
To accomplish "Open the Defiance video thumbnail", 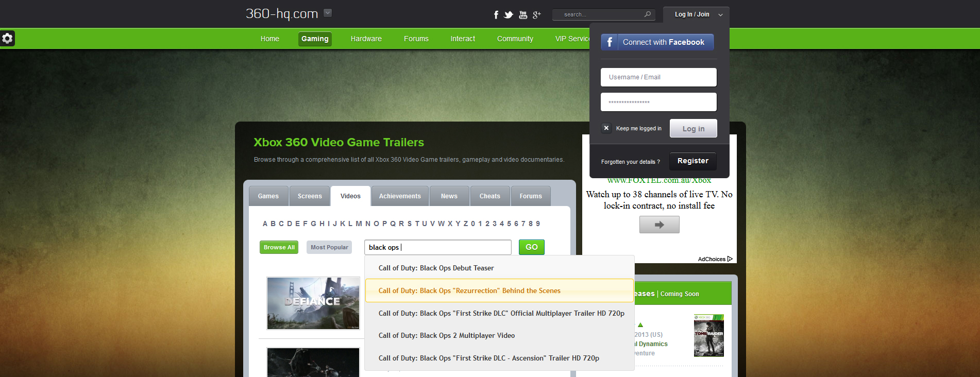I will point(313,303).
